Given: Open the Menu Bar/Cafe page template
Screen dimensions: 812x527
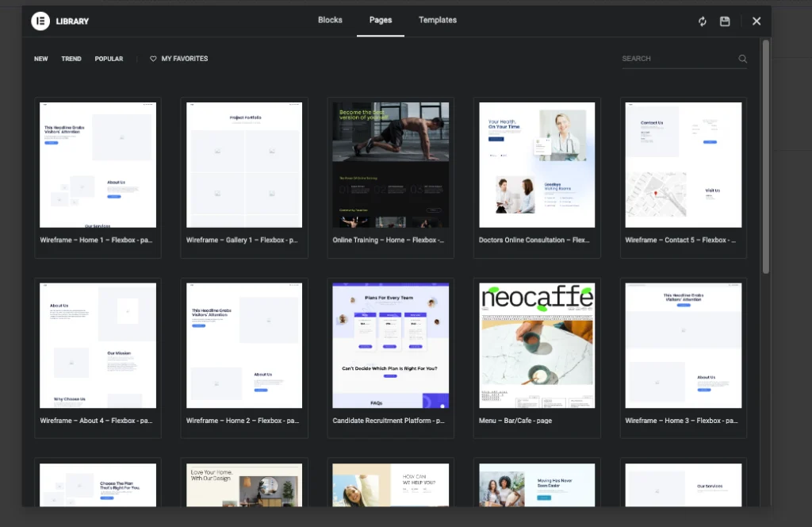Looking at the screenshot, I should coord(537,346).
